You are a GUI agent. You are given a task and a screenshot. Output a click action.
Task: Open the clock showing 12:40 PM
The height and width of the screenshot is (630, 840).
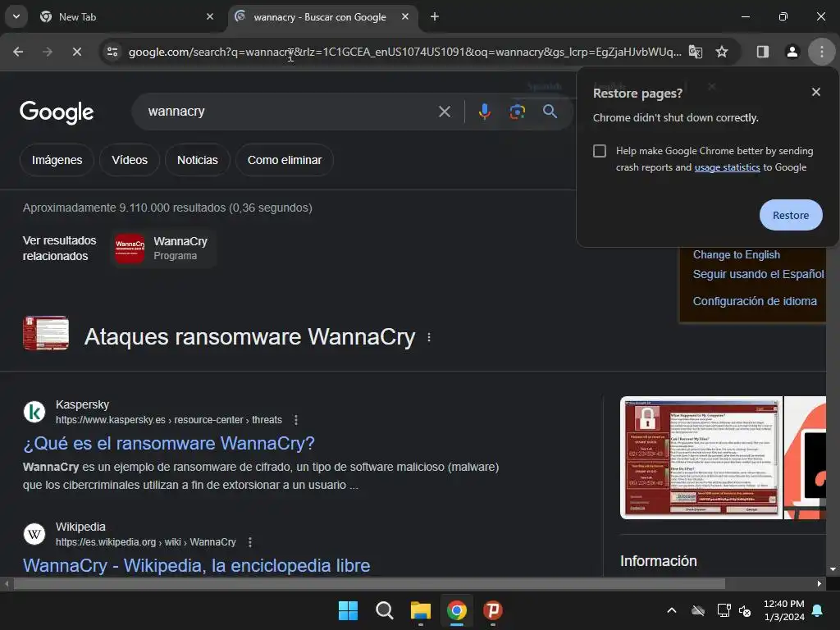click(x=783, y=610)
